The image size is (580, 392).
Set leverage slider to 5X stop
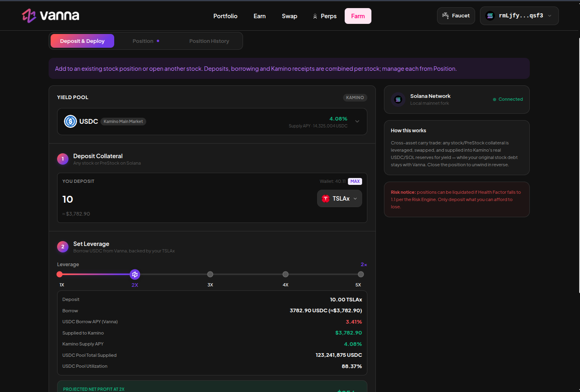click(x=361, y=274)
